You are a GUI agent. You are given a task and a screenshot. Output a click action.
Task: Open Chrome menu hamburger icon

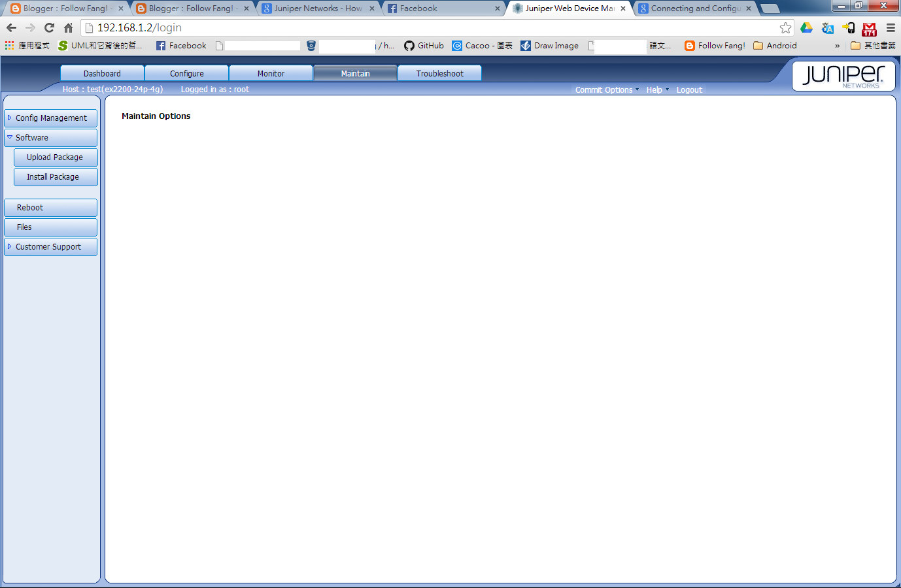tap(891, 27)
